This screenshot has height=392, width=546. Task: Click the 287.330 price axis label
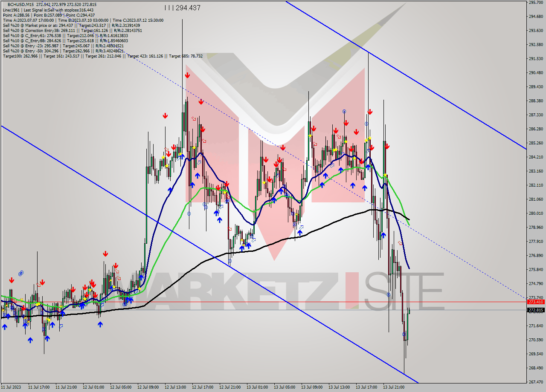point(536,115)
